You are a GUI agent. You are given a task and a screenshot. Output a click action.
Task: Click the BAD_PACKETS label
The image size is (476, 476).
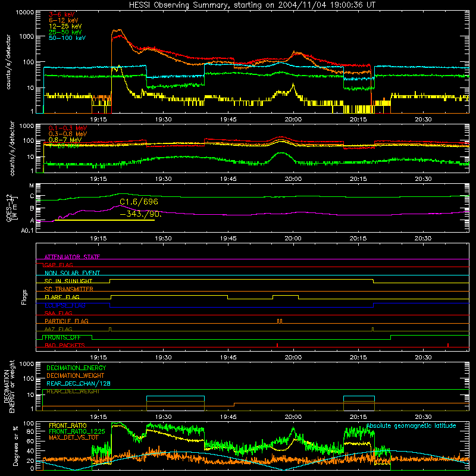coord(65,345)
